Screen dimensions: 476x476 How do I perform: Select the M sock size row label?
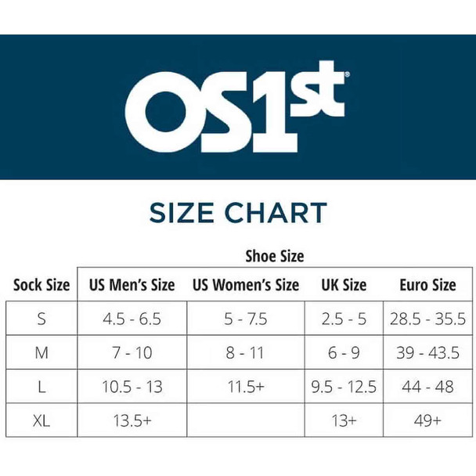pyautogui.click(x=41, y=353)
